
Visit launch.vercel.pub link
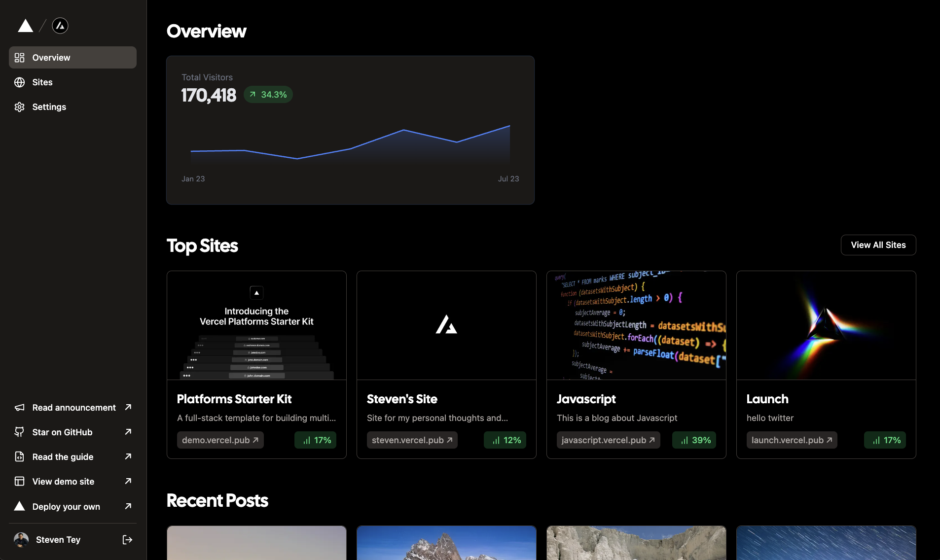792,440
